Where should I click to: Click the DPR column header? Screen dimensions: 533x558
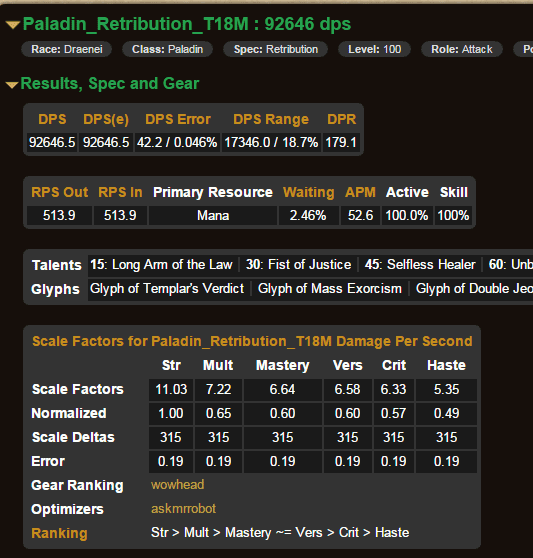point(342,119)
